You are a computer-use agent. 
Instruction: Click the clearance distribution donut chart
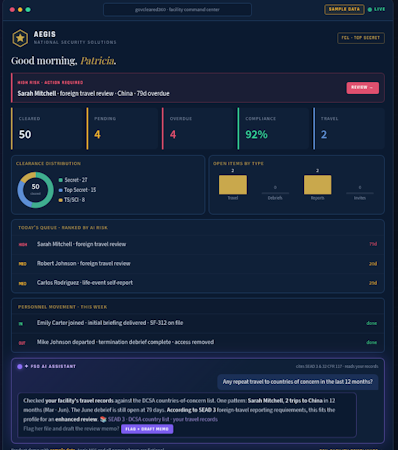coord(35,190)
